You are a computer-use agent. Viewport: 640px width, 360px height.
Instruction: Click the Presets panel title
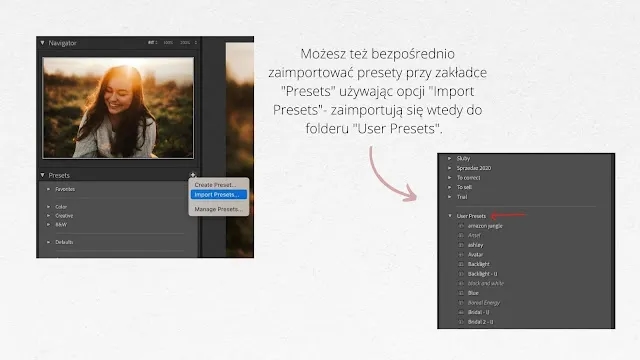[59, 176]
